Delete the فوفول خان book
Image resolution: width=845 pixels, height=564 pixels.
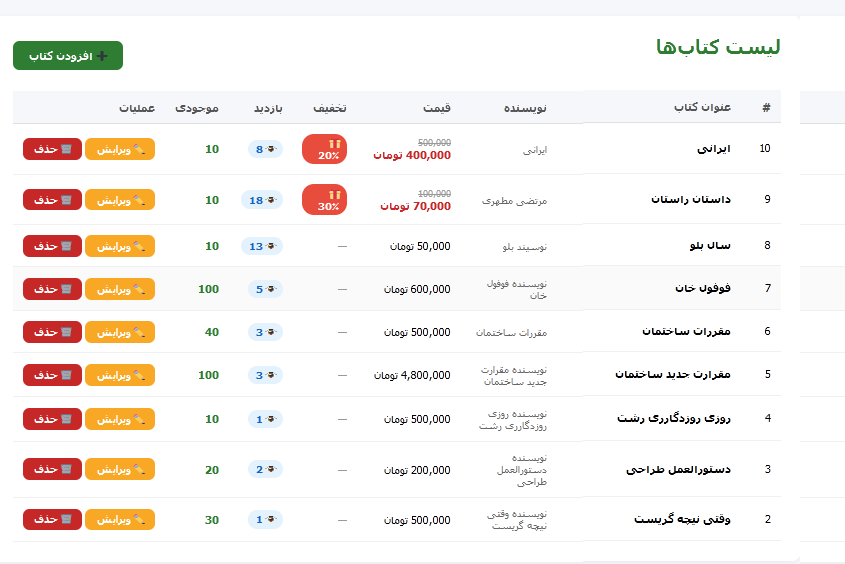click(52, 289)
